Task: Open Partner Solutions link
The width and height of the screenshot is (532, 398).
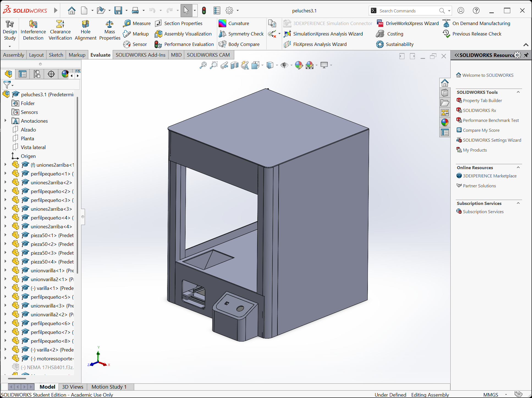Action: [476, 186]
